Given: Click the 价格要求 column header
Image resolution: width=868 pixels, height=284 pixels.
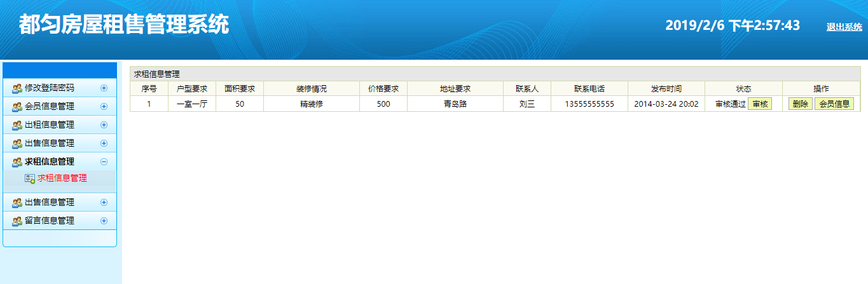Looking at the screenshot, I should point(383,88).
